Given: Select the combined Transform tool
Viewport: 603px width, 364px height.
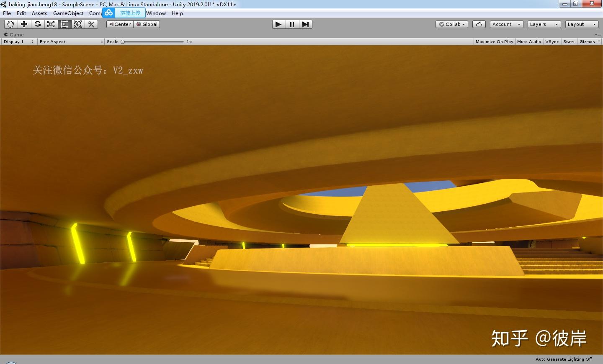Looking at the screenshot, I should [x=77, y=24].
